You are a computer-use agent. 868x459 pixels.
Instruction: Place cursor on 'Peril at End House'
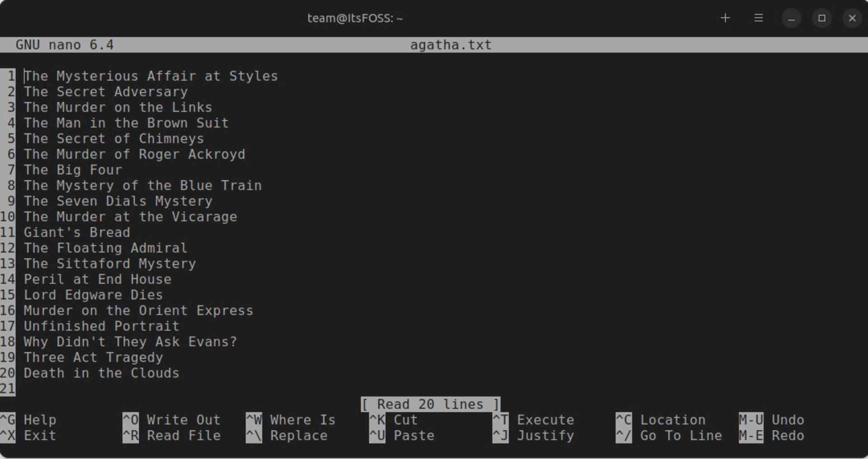[98, 279]
